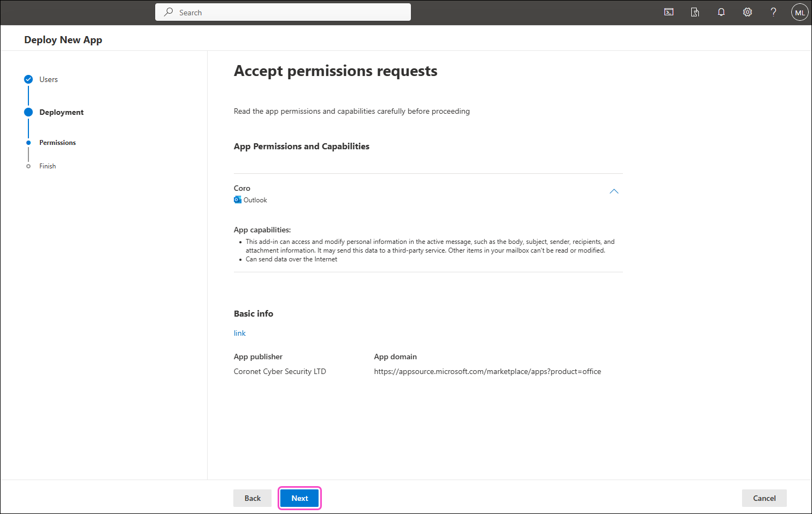The height and width of the screenshot is (514, 812).
Task: Go Back to previous step
Action: pos(252,498)
